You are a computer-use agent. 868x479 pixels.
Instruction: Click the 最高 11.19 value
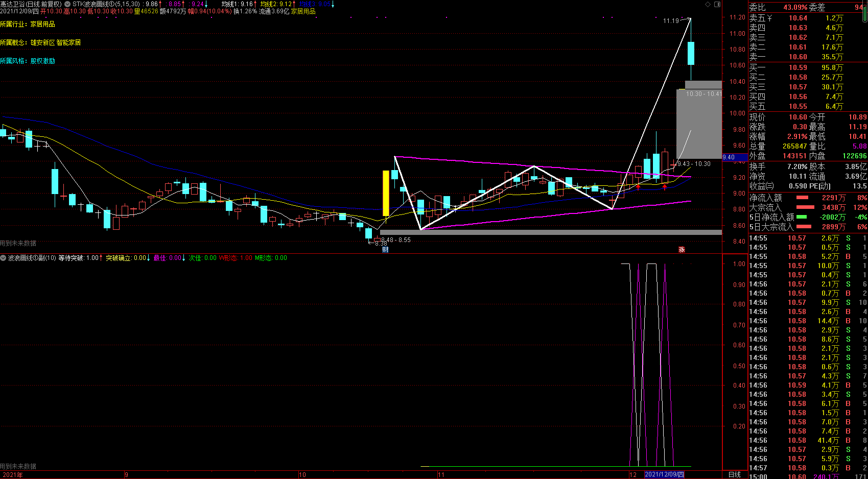click(858, 127)
